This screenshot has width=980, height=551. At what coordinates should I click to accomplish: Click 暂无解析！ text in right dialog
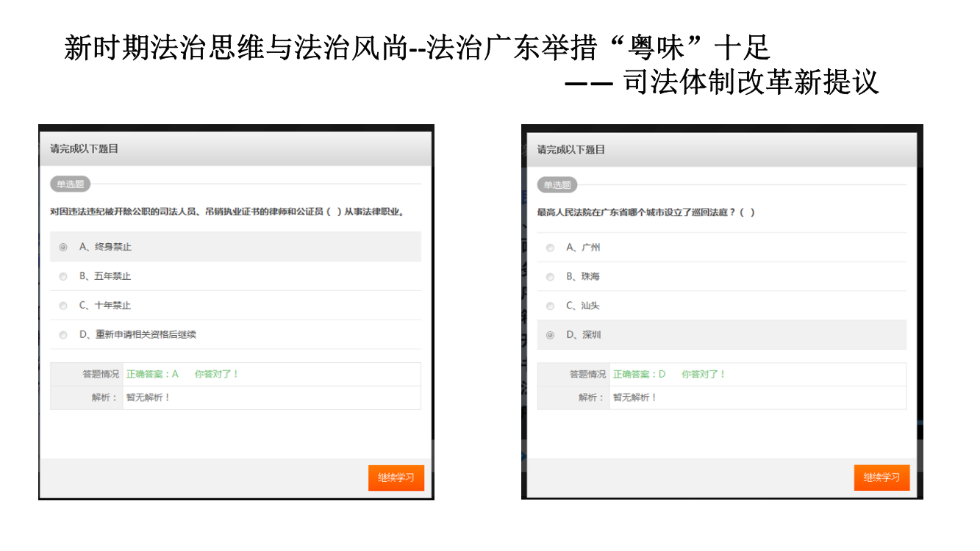(635, 397)
